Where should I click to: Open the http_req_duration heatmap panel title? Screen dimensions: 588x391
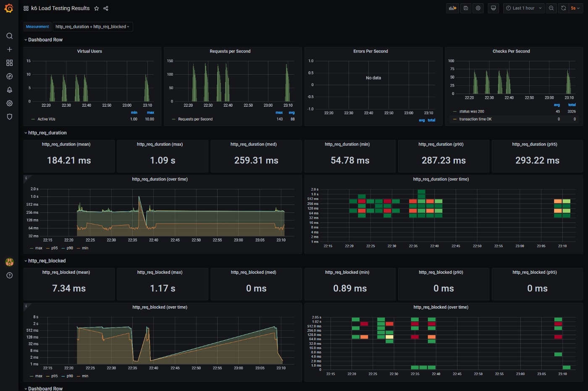441,179
